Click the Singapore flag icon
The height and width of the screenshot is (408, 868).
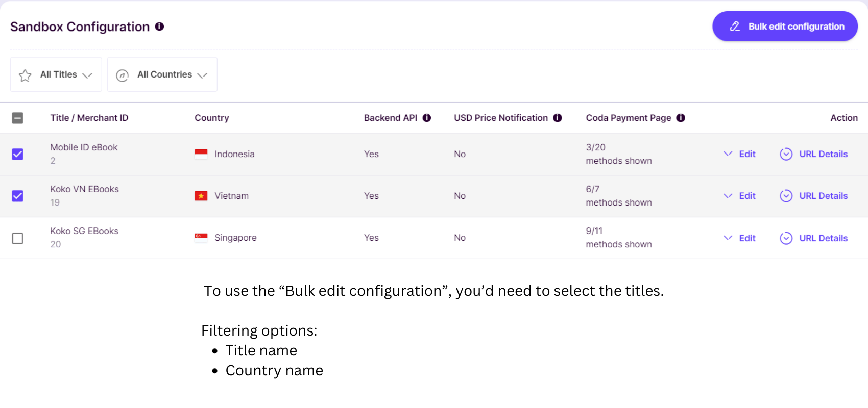pos(201,238)
